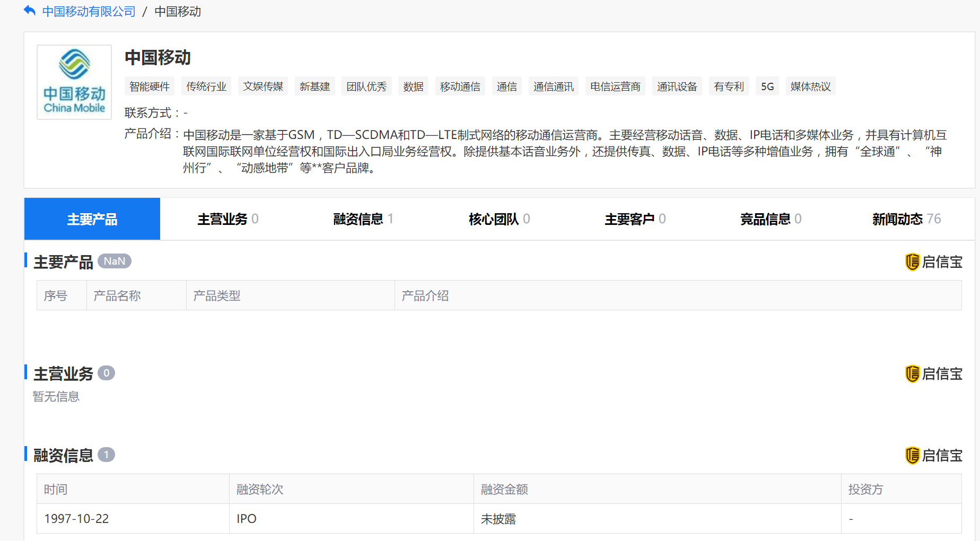Click the 0 badge next to 主营业务 heading
The height and width of the screenshot is (541, 980).
click(107, 373)
